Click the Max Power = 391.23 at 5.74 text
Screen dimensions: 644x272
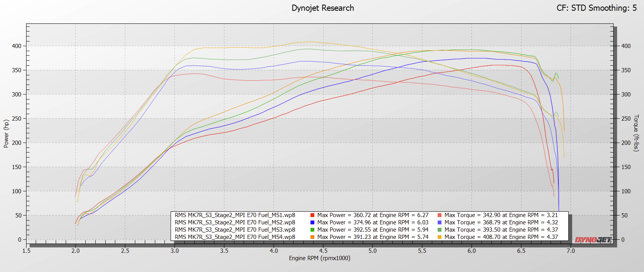click(x=373, y=237)
